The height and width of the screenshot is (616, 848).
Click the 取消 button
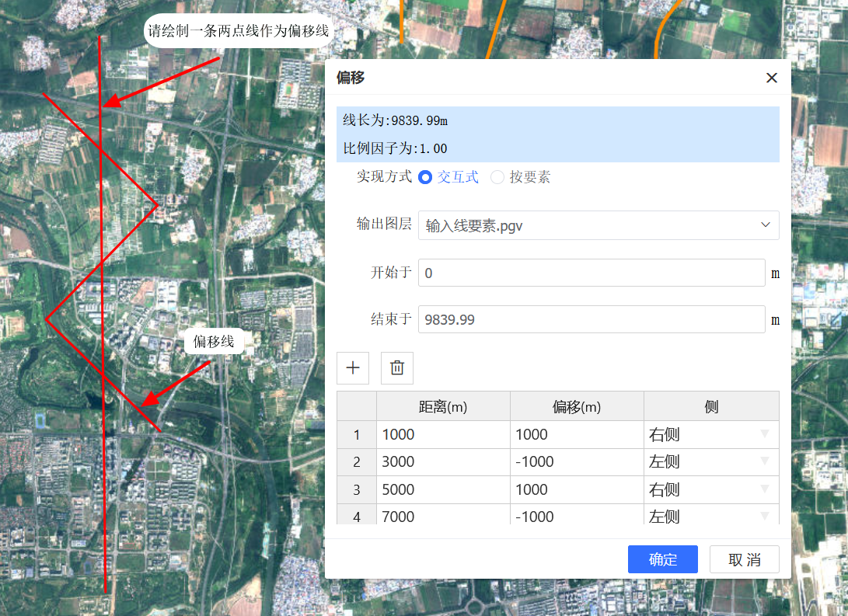point(744,559)
